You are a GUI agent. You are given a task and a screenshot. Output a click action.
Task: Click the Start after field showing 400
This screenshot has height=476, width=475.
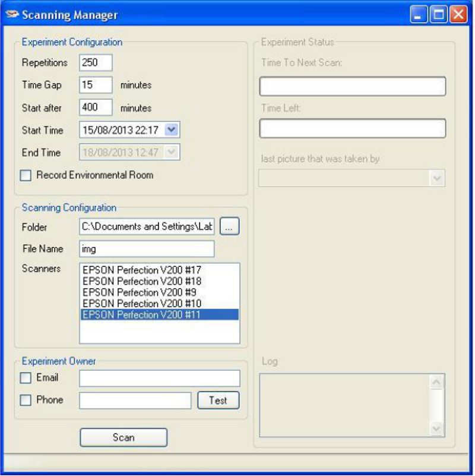[96, 107]
